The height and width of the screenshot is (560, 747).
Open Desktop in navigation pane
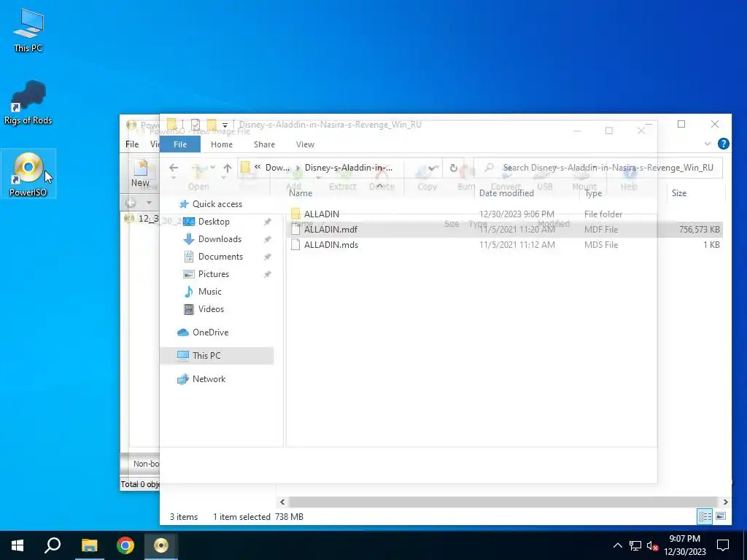tap(214, 222)
